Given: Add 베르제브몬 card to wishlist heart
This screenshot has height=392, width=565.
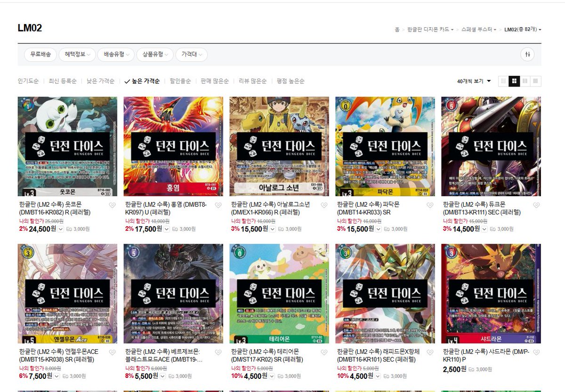Looking at the screenshot, I should [x=218, y=352].
